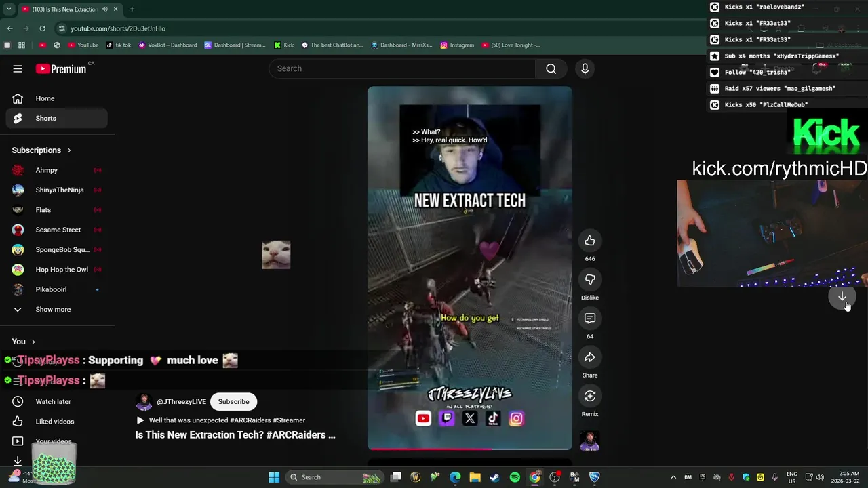Select Shorts in the sidebar
The image size is (868, 488).
click(x=57, y=118)
